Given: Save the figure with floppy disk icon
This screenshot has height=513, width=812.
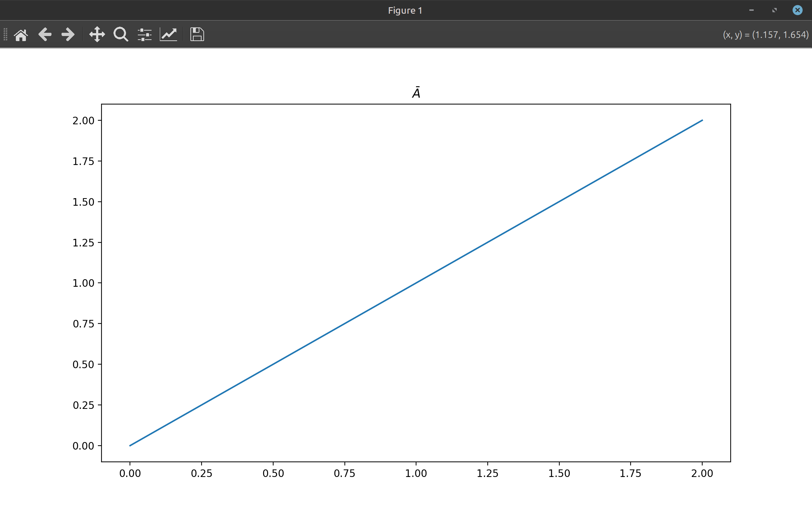Looking at the screenshot, I should (x=197, y=35).
